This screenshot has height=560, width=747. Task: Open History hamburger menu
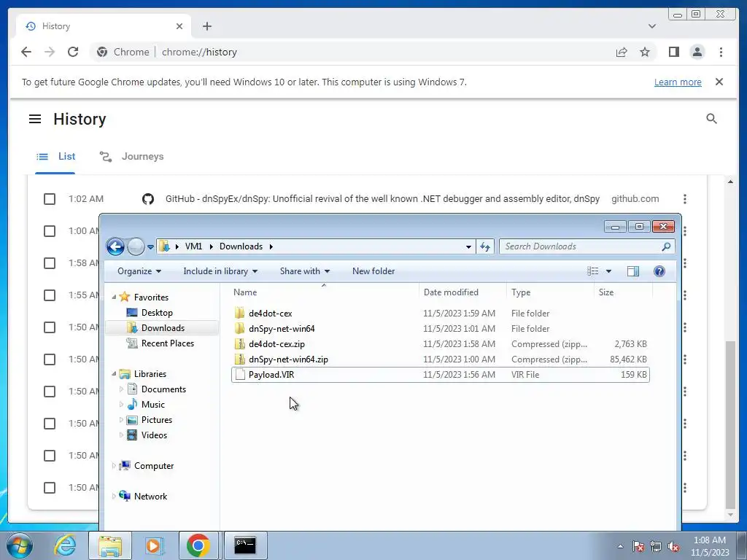point(35,119)
